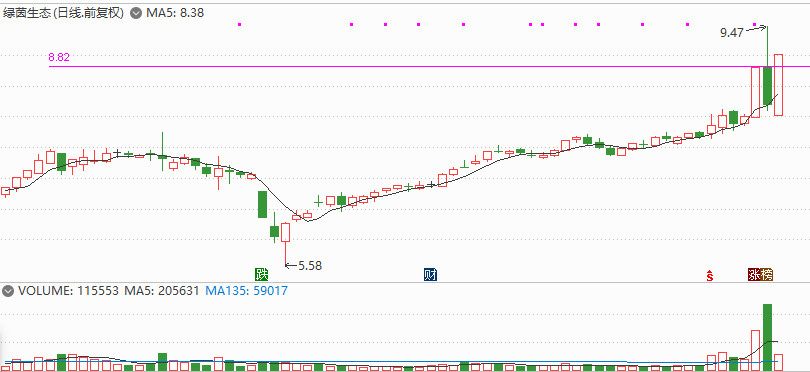Select the tallest green volume bar
Screen dimensions: 810x372
tap(768, 337)
